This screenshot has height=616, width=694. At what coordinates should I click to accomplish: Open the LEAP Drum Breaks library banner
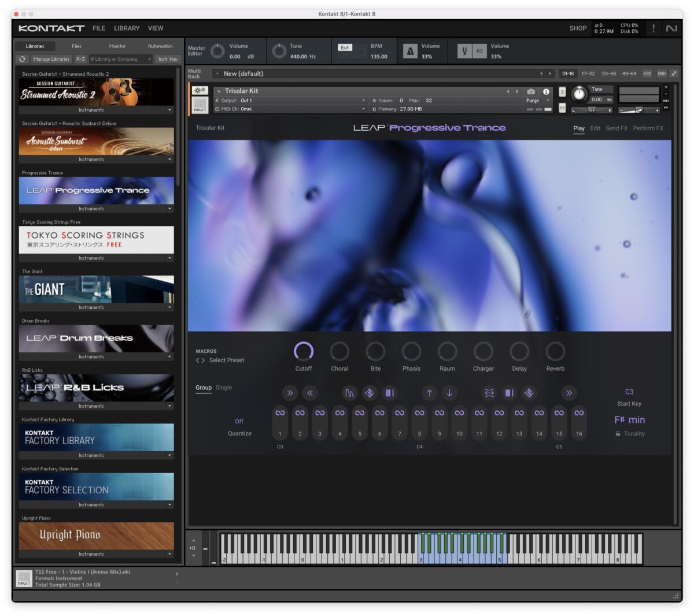(x=97, y=338)
